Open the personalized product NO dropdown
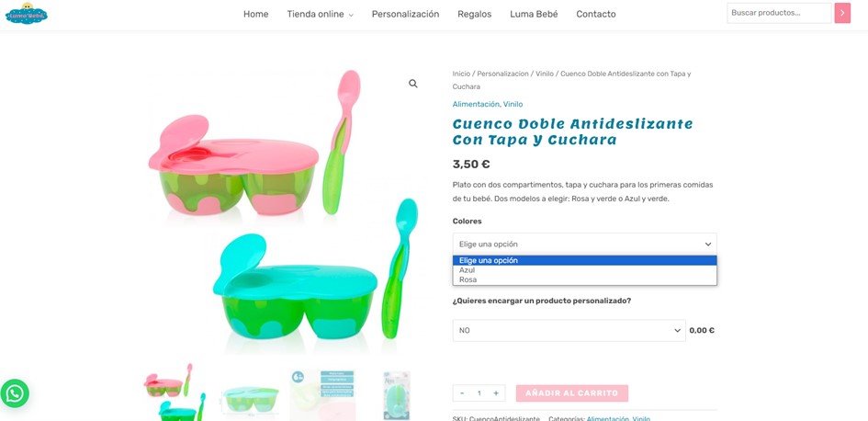 (569, 330)
